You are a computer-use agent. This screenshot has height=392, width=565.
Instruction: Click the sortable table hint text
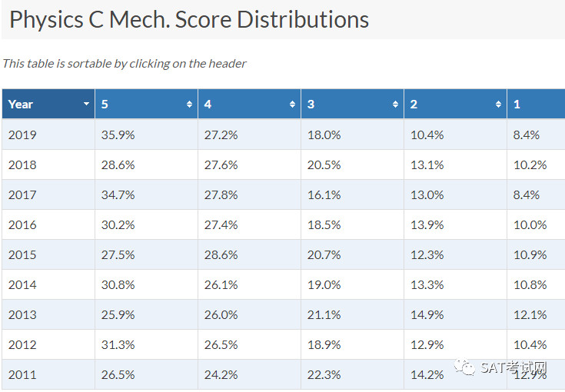[x=125, y=64]
